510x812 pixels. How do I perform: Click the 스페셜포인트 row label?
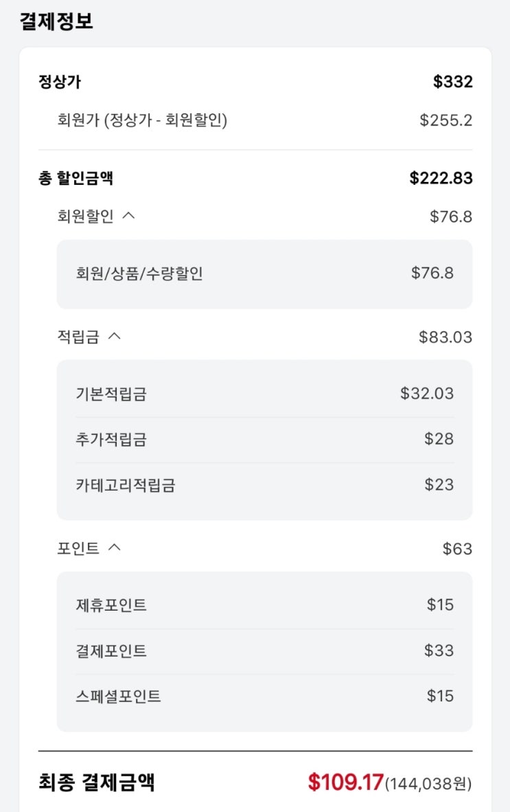pos(118,697)
